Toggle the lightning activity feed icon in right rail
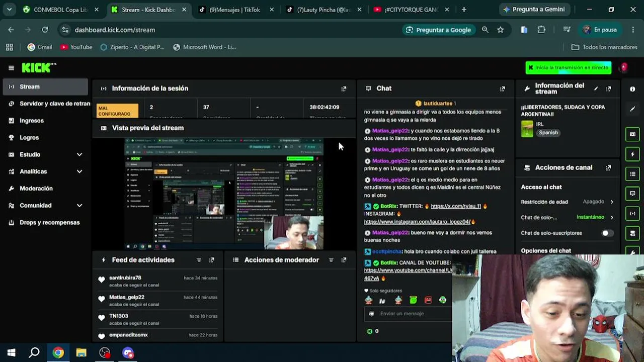Viewport: 644px width, 362px height. [632, 154]
